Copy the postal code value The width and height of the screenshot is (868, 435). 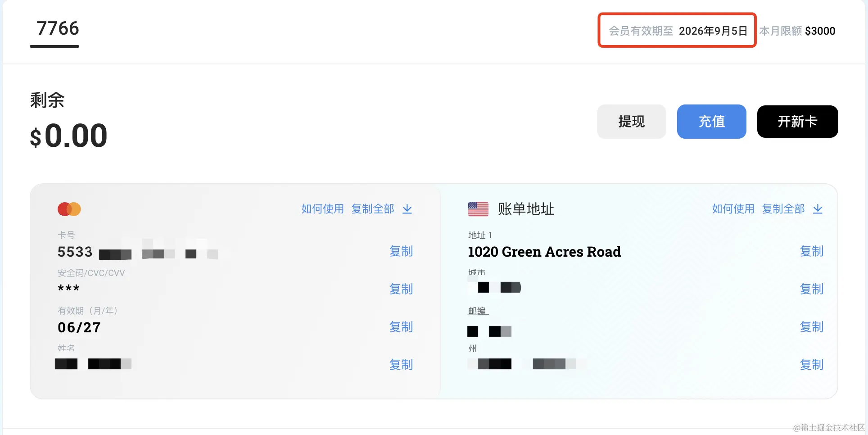(x=811, y=327)
